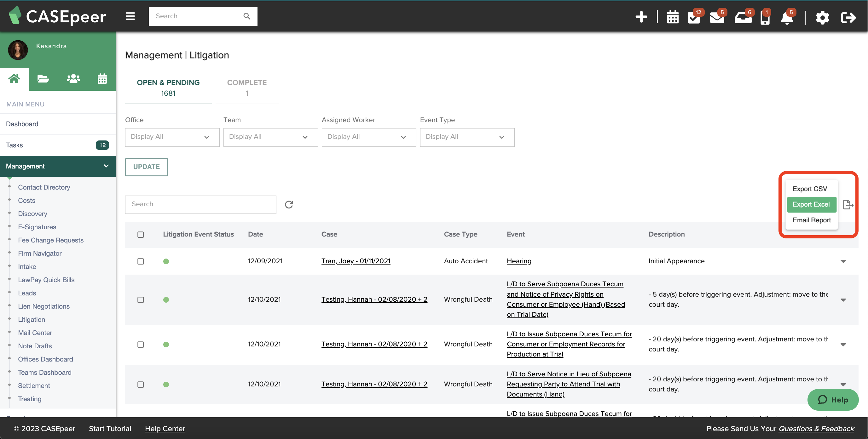Viewport: 868px width, 439px height.
Task: Open Contact Directory submenu item
Action: point(44,187)
